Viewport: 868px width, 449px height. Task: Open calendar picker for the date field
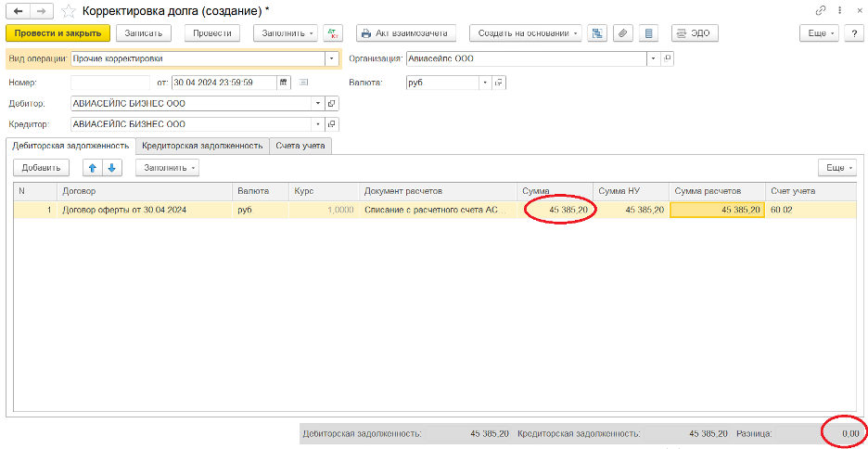pos(283,83)
